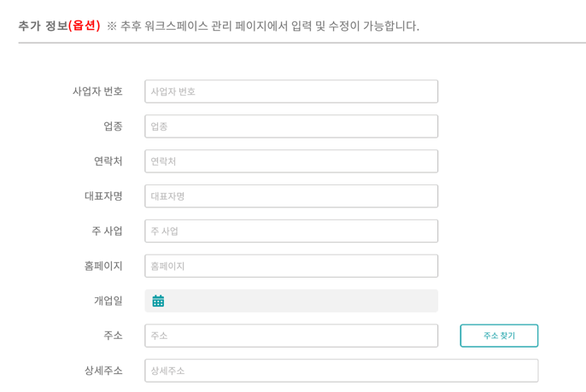Select the 업종 text field
Viewport: 586px width, 392px height.
(291, 126)
